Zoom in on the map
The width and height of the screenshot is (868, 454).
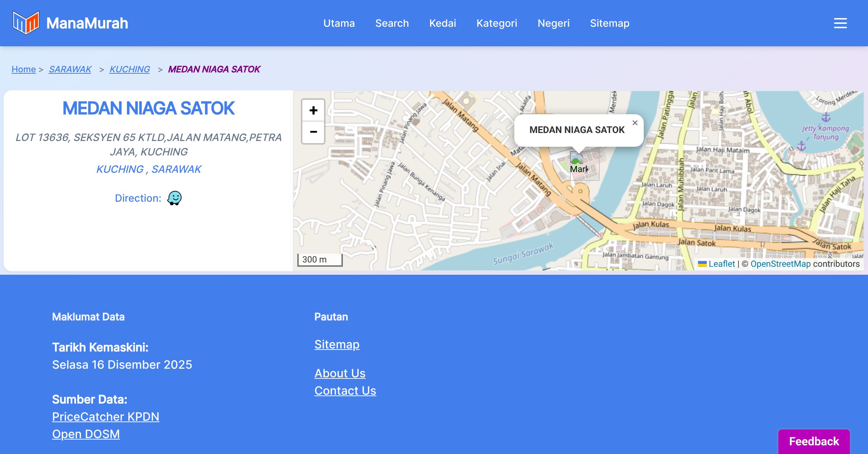click(313, 110)
